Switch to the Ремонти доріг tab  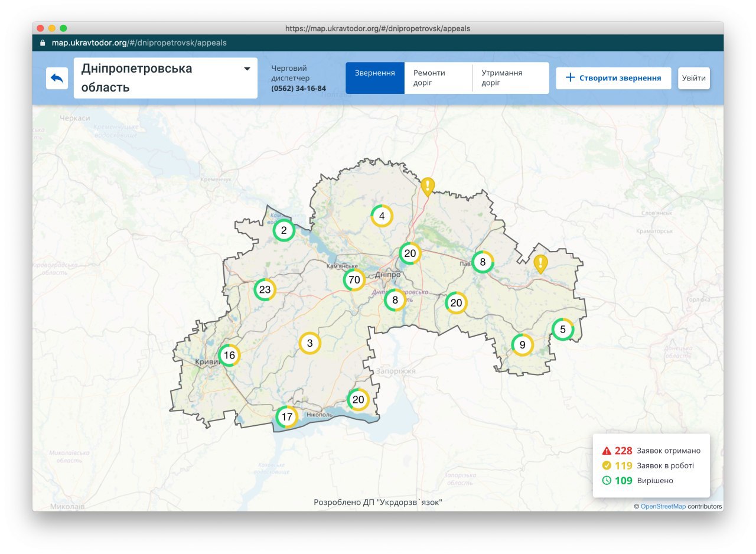[438, 78]
